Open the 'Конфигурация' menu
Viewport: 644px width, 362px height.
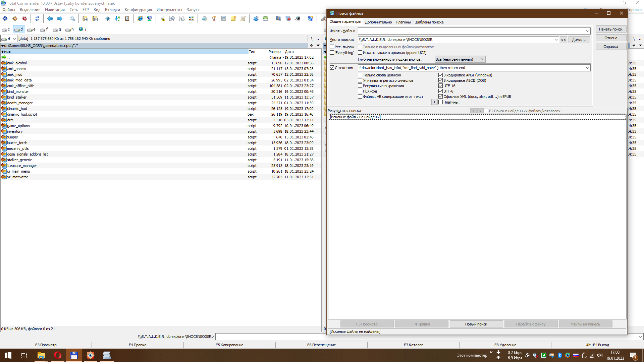click(x=138, y=10)
